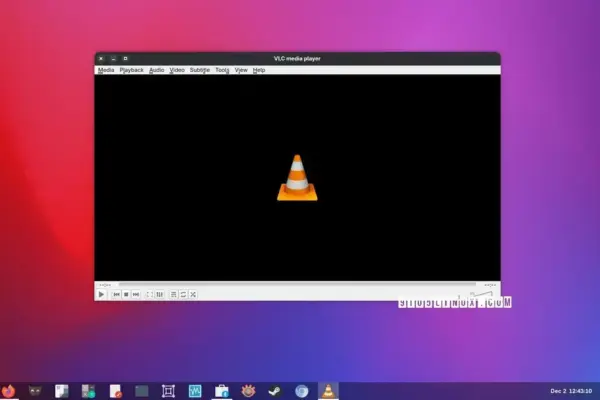Open the screenshot tool taskbar icon
600x400 pixels.
[x=168, y=391]
